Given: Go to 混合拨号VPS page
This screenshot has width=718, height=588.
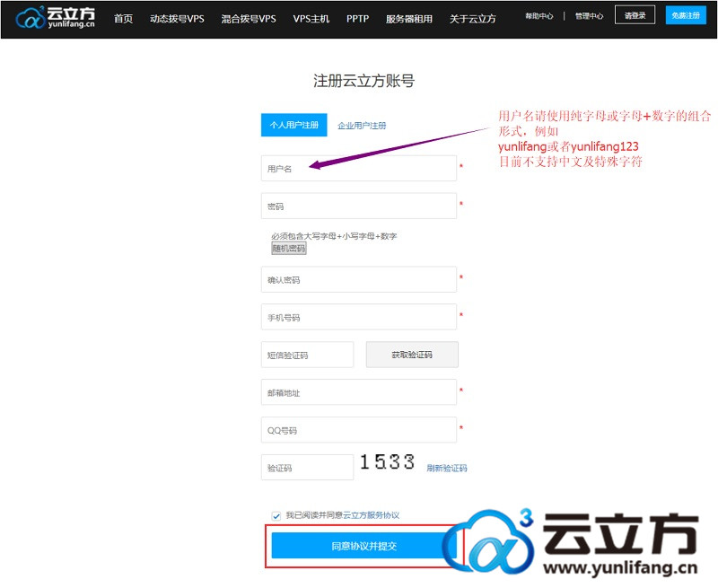Looking at the screenshot, I should tap(249, 18).
